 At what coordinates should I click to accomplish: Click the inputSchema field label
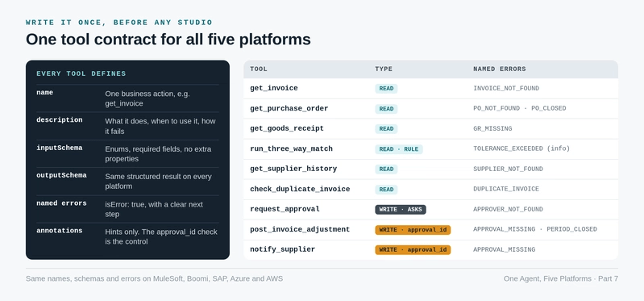pos(59,148)
